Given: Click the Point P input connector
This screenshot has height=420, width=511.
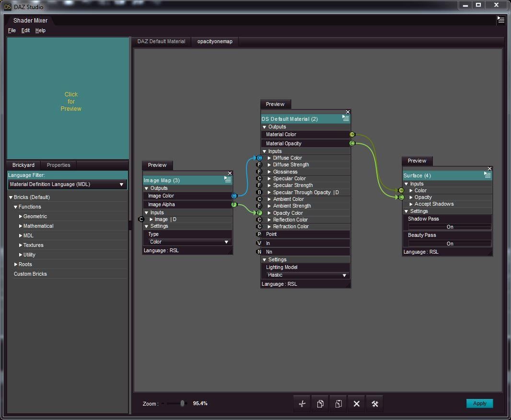Looking at the screenshot, I should tap(259, 234).
